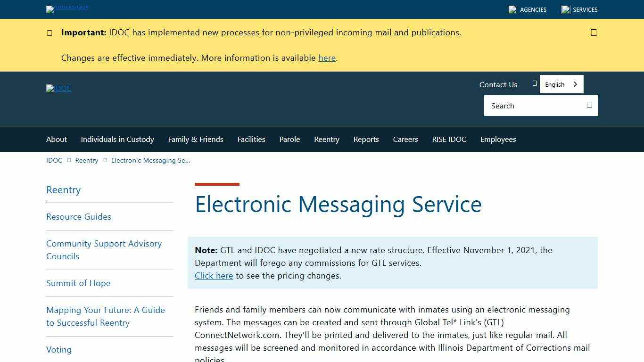Click the alert icon beside Important notice
Image resolution: width=644 pixels, height=362 pixels.
click(x=50, y=33)
